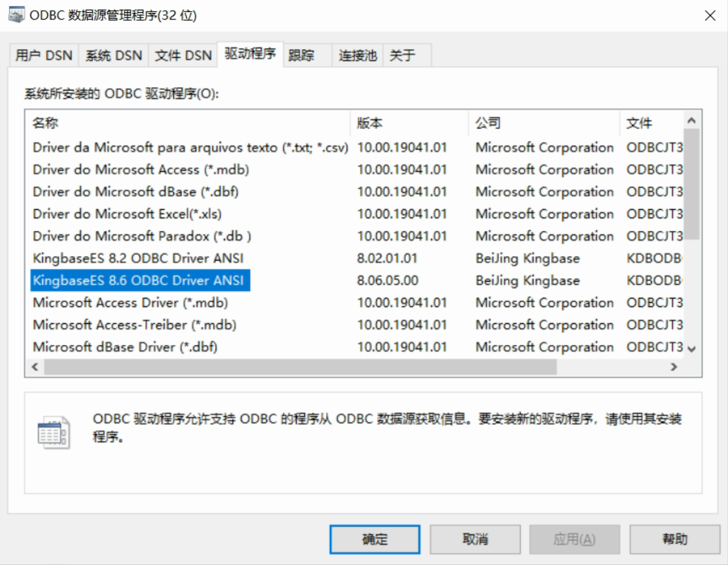728x565 pixels.
Task: Sort by the 版本 column header
Action: (409, 123)
